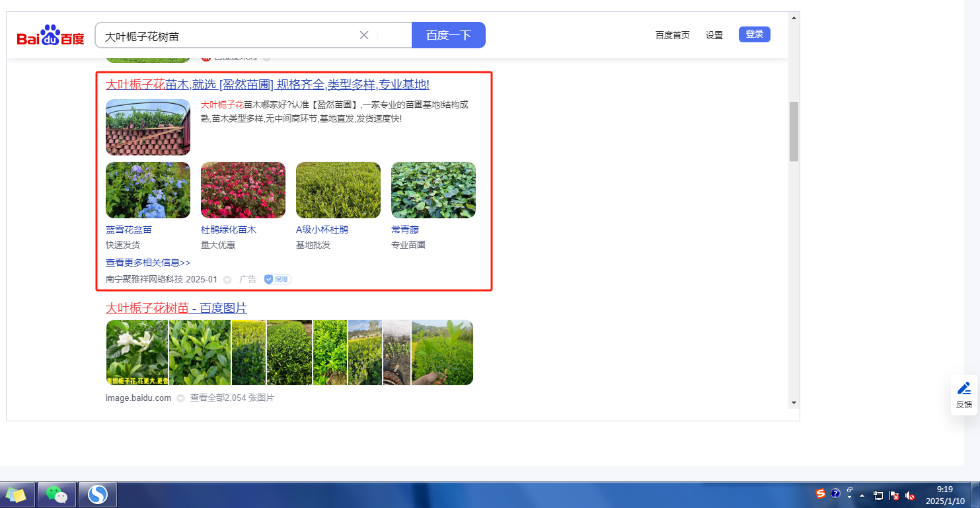The width and height of the screenshot is (980, 508).
Task: Click the page scrollbar thumb
Action: [x=794, y=132]
